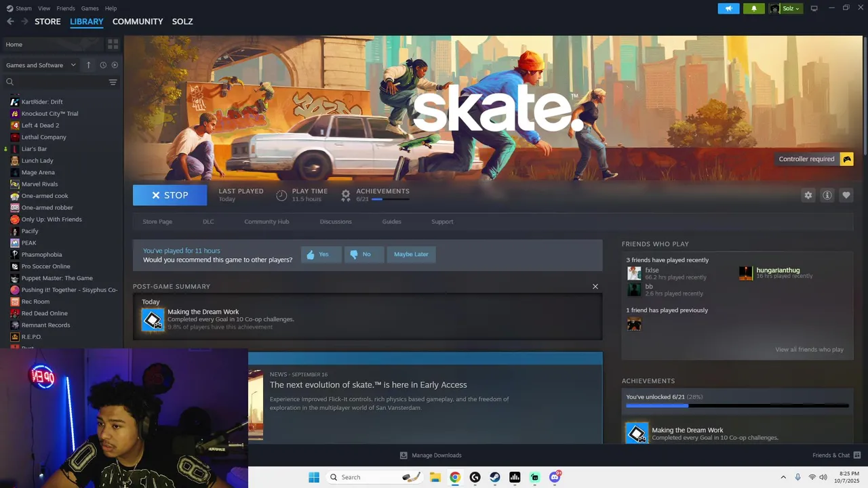This screenshot has width=868, height=488.
Task: Open the Windows Start menu
Action: click(x=314, y=477)
